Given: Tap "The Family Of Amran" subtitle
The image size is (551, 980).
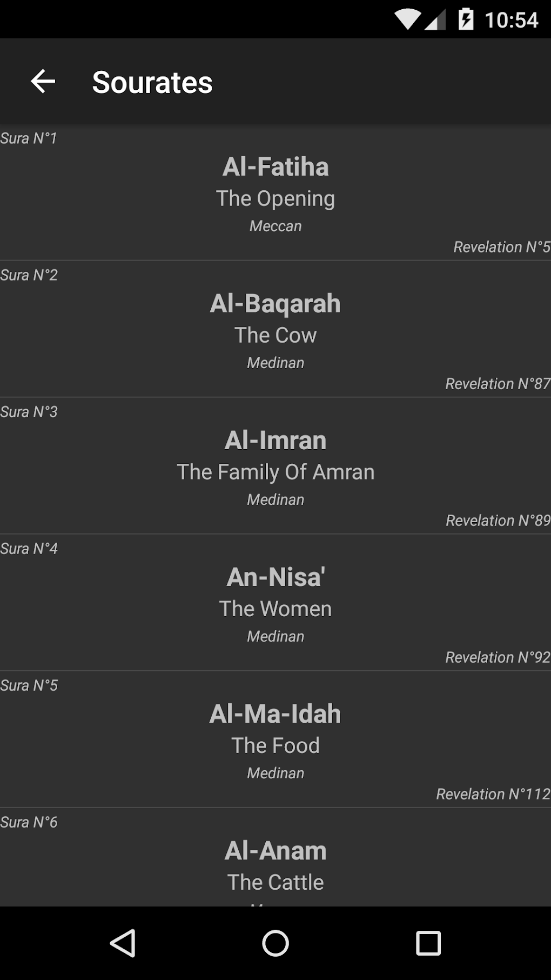Looking at the screenshot, I should [x=275, y=472].
